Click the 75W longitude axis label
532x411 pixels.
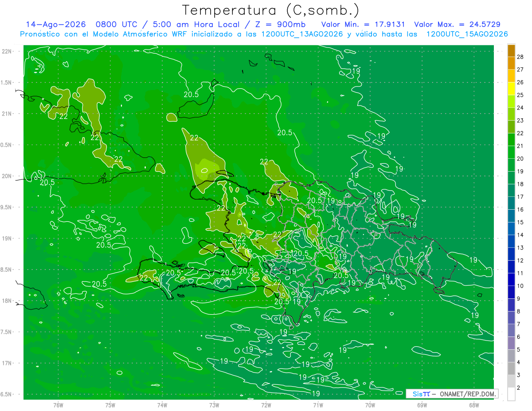[x=110, y=405]
